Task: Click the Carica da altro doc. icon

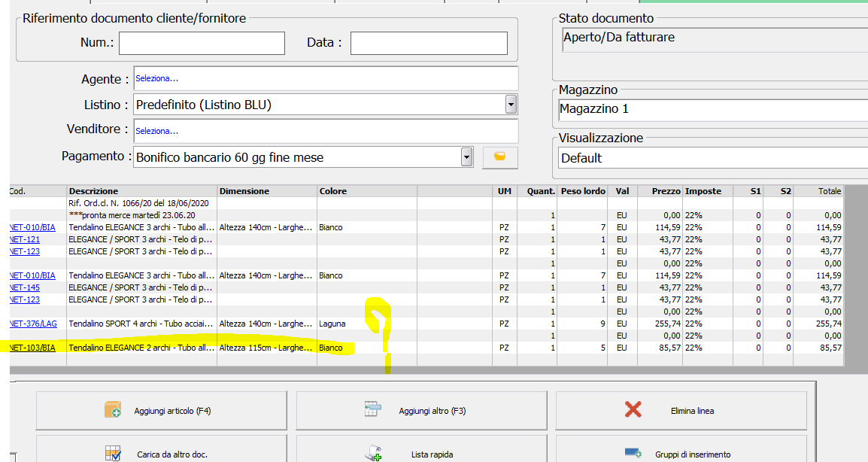Action: click(114, 453)
